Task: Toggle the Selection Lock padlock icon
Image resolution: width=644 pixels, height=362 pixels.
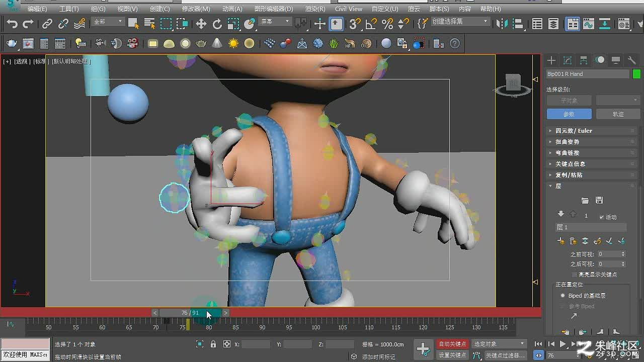Action: click(x=213, y=344)
